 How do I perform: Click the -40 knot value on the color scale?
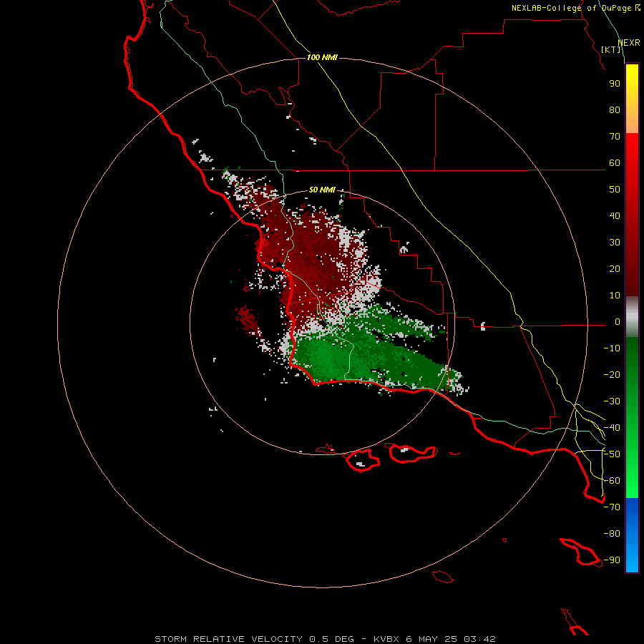click(x=612, y=428)
